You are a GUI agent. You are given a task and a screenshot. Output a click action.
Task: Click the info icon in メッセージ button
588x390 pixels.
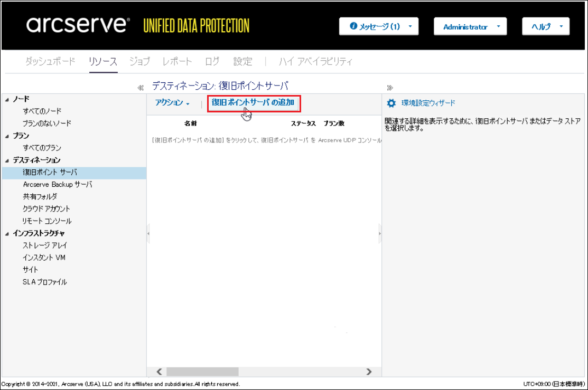point(353,26)
